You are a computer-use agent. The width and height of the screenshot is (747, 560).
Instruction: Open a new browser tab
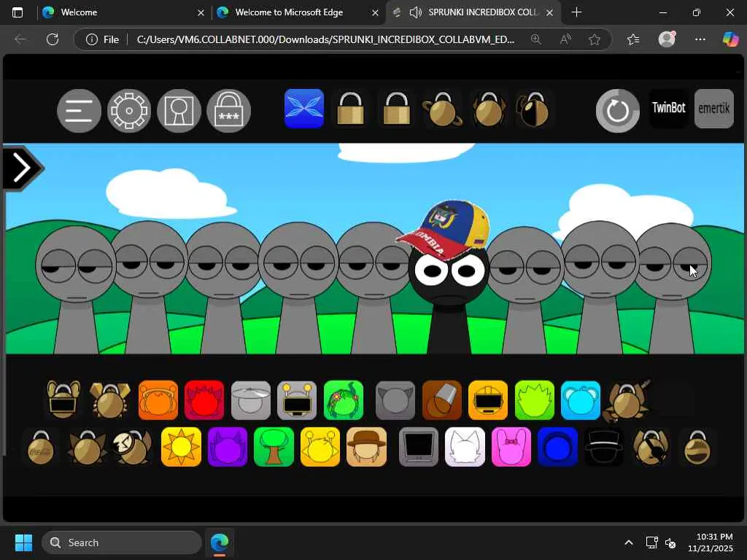(x=576, y=12)
